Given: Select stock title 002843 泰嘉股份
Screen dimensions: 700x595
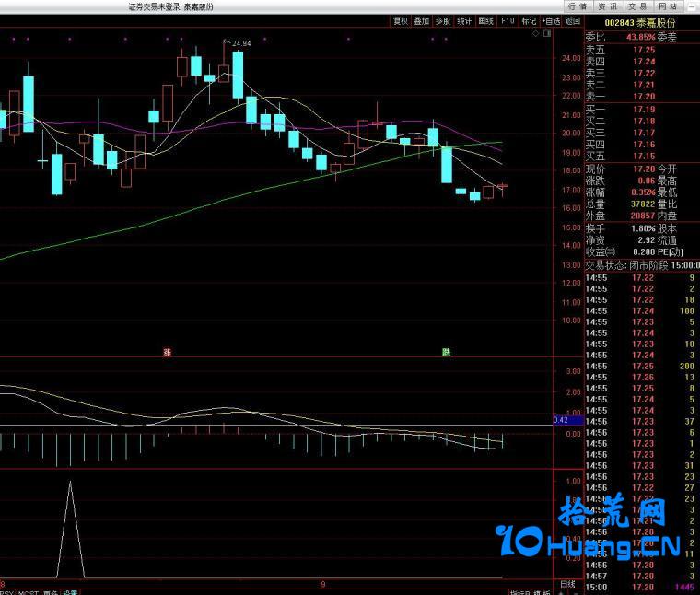Looking at the screenshot, I should 640,22.
